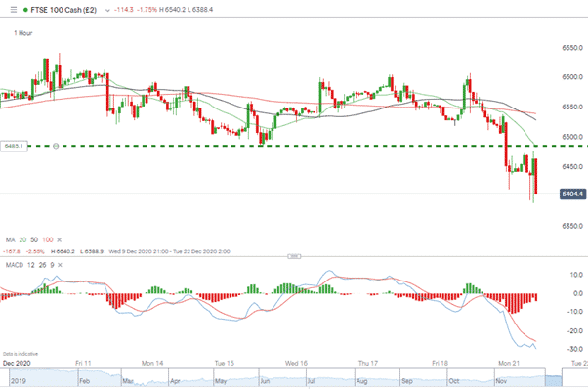
Task: Click the 6485.1 price level label
Action: pos(15,146)
